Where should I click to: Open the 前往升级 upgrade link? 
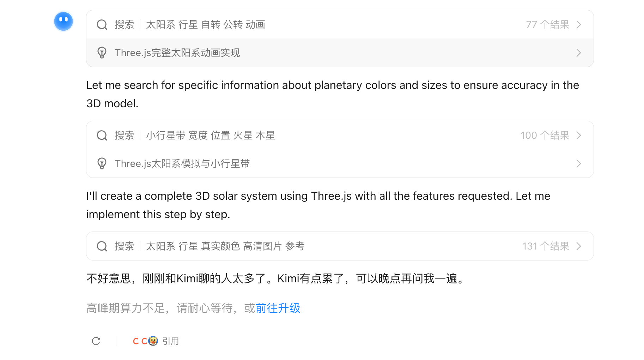[278, 308]
